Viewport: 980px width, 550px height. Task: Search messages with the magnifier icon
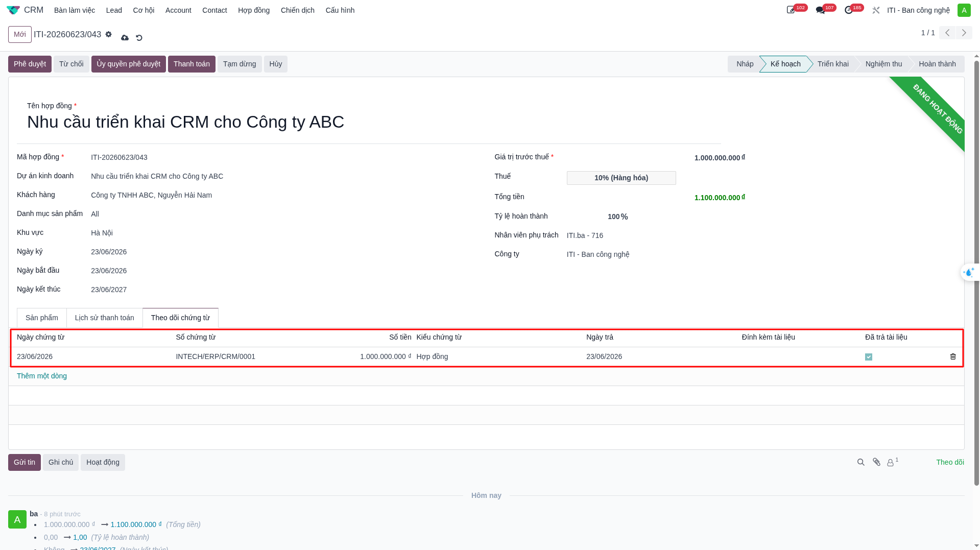click(x=861, y=462)
